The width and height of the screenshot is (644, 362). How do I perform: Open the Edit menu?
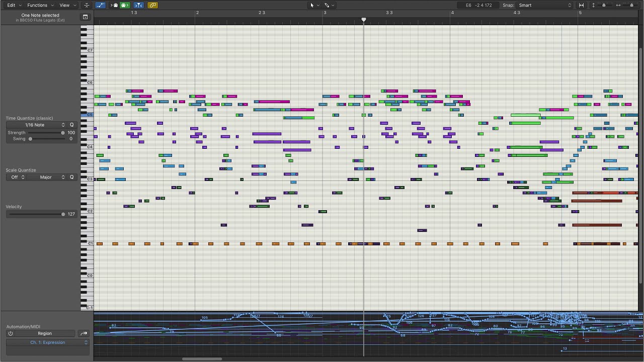click(x=14, y=5)
